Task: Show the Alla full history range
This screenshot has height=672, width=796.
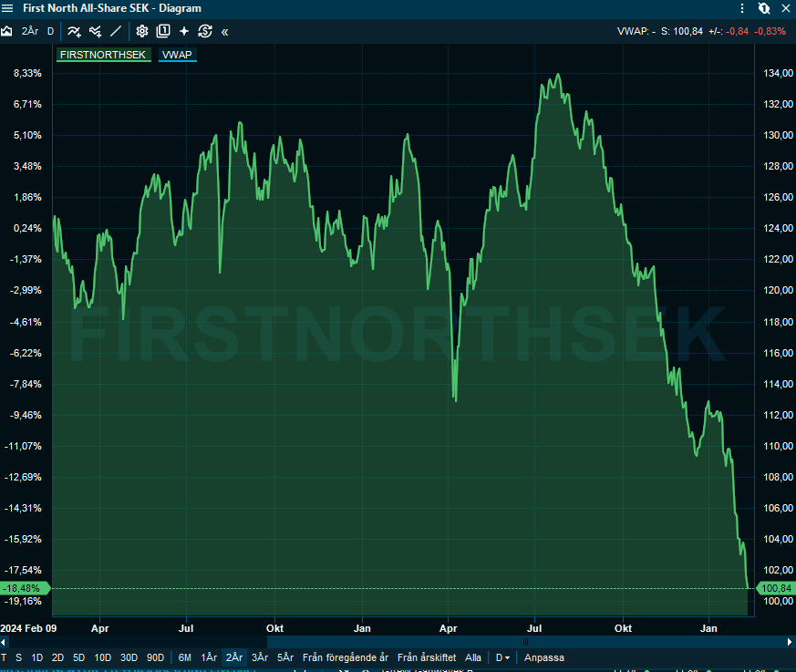Action: 472,657
